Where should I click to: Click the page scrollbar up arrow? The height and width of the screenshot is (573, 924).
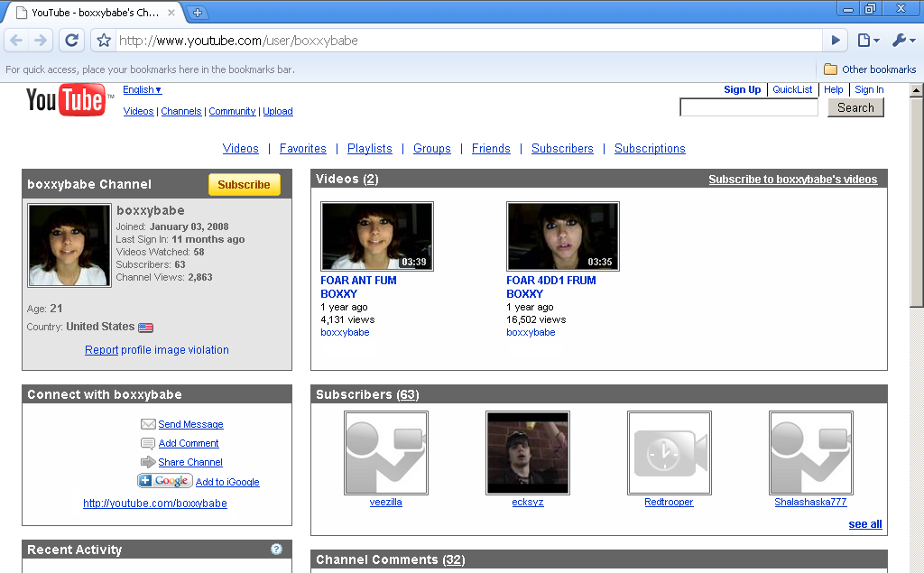(917, 90)
